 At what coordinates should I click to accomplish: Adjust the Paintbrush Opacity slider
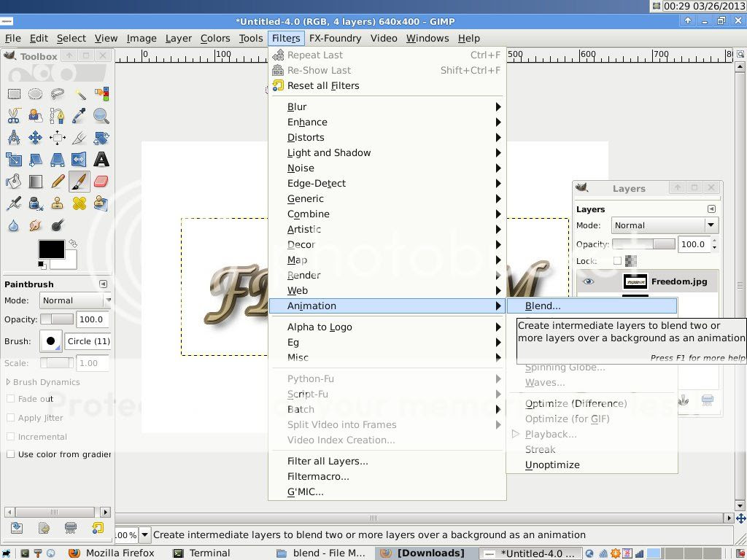tap(57, 319)
